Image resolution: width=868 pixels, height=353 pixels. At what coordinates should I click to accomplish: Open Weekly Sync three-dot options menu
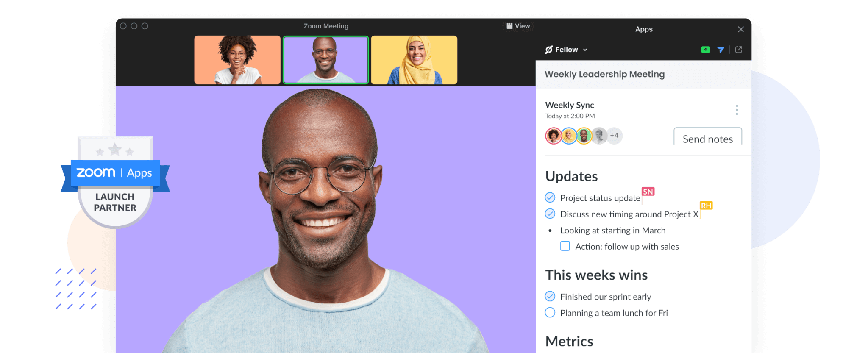[737, 110]
